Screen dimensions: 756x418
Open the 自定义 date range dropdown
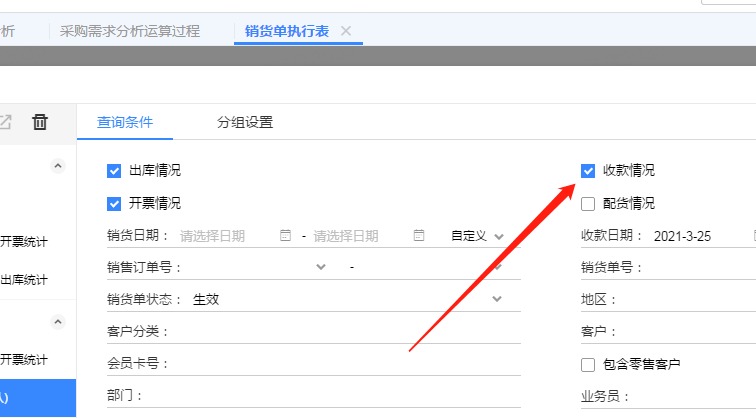click(477, 236)
